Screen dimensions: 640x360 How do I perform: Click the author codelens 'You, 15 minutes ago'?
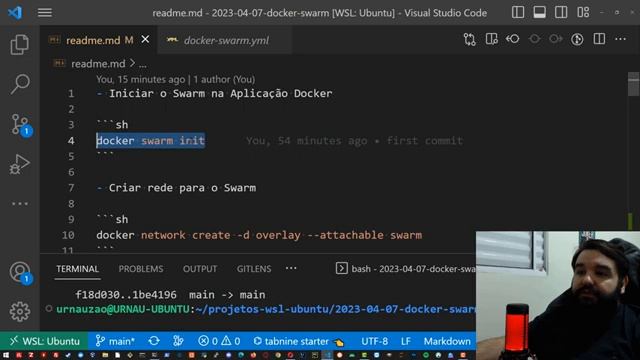pos(140,79)
